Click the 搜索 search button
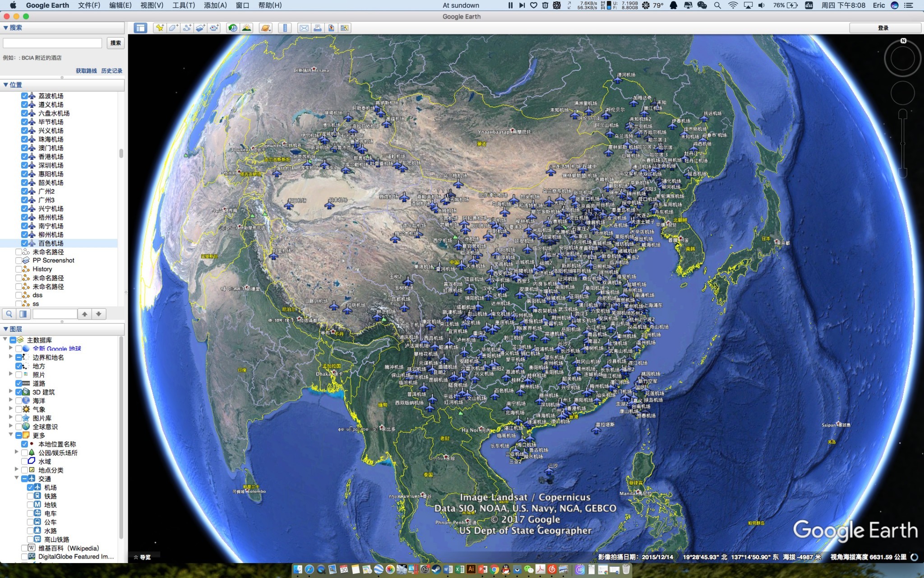The width and height of the screenshot is (924, 578). pos(115,43)
